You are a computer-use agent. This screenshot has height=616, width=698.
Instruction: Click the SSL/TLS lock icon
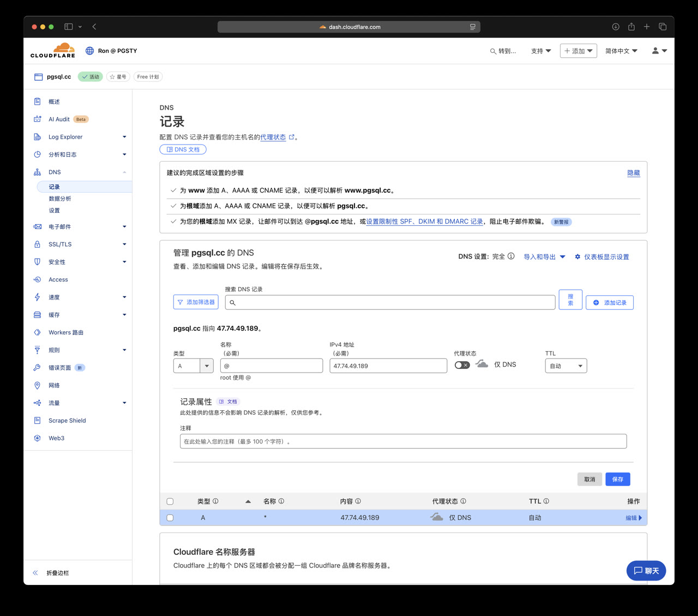coord(37,244)
